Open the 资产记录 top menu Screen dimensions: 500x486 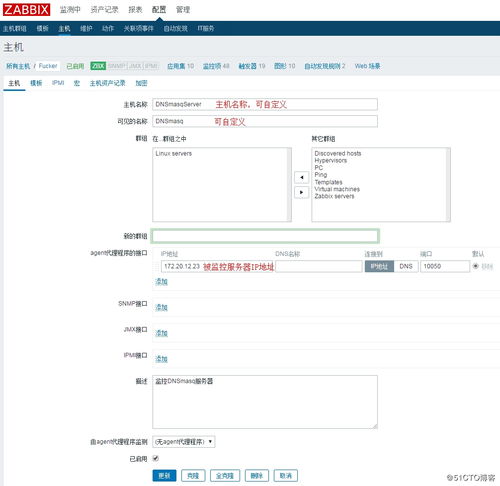pyautogui.click(x=104, y=10)
